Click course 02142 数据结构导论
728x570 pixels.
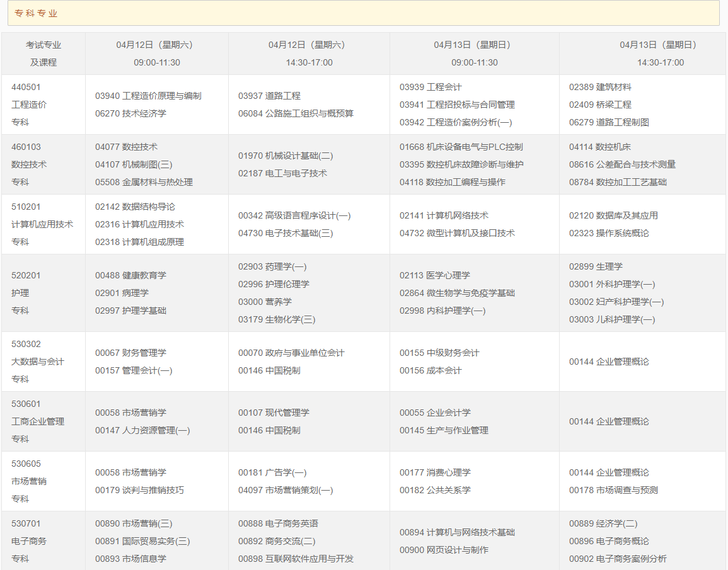tap(135, 207)
